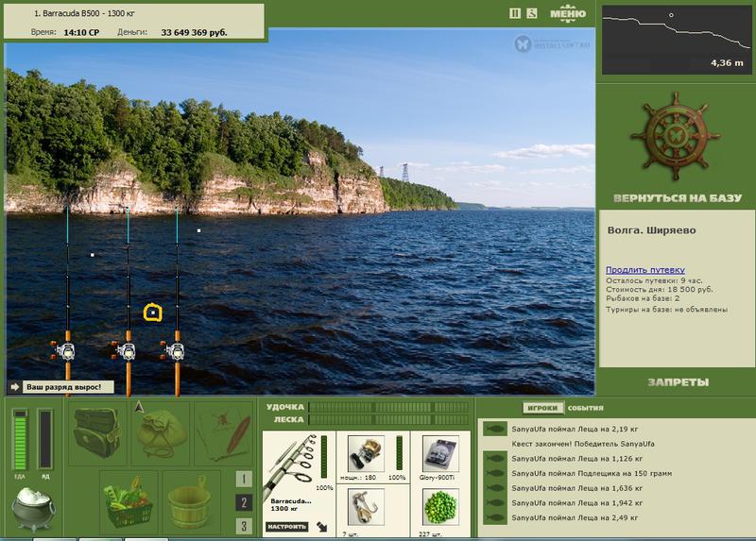This screenshot has height=541, width=756.
Task: Click the ship steering wheel
Action: [x=675, y=136]
